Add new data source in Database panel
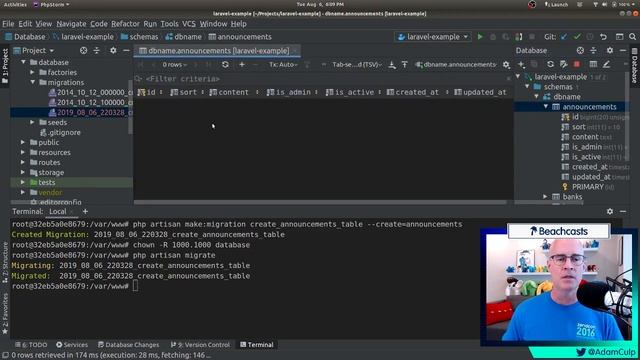Screen dimensions: 640x360 [521, 64]
